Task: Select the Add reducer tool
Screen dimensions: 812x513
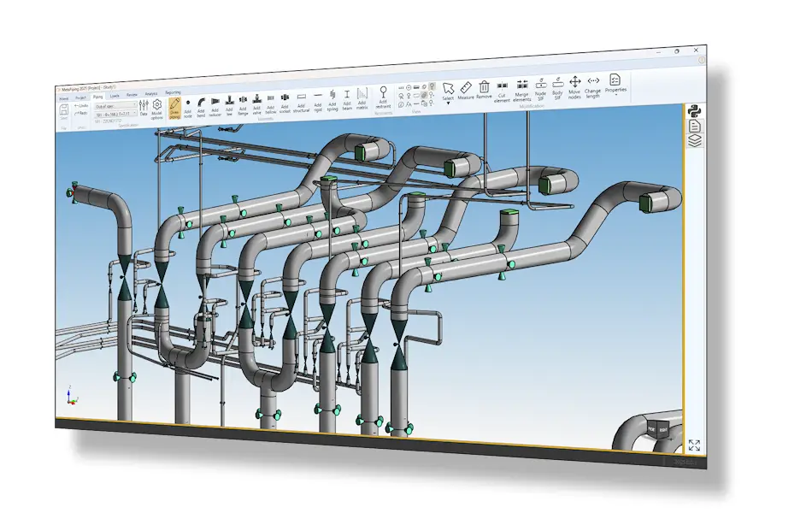Action: click(215, 104)
